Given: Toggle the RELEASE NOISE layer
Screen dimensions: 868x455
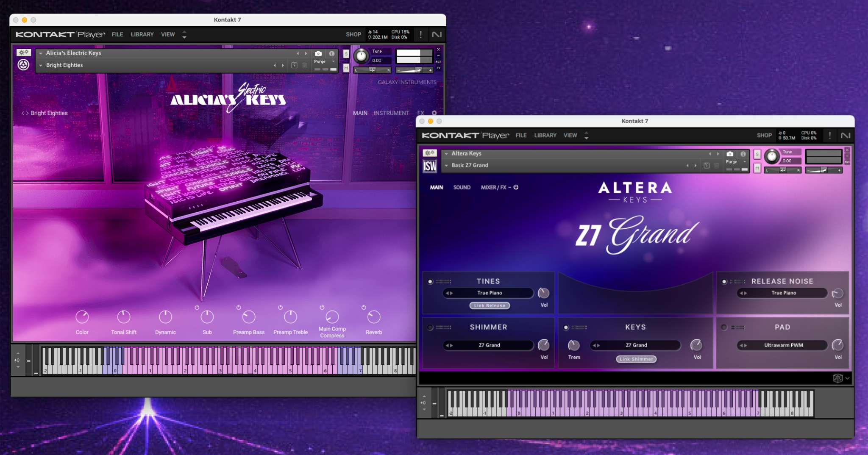Looking at the screenshot, I should click(x=724, y=282).
